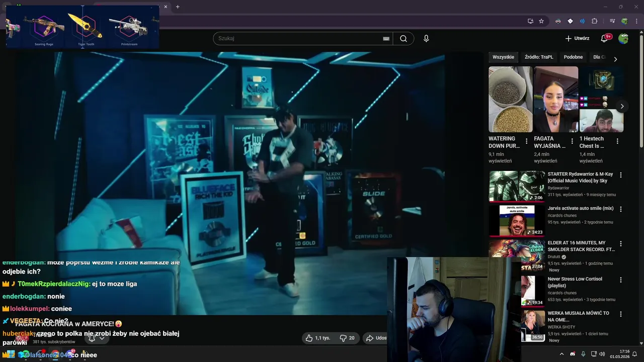Open options for Jarvis activate auto smile

coord(620,209)
